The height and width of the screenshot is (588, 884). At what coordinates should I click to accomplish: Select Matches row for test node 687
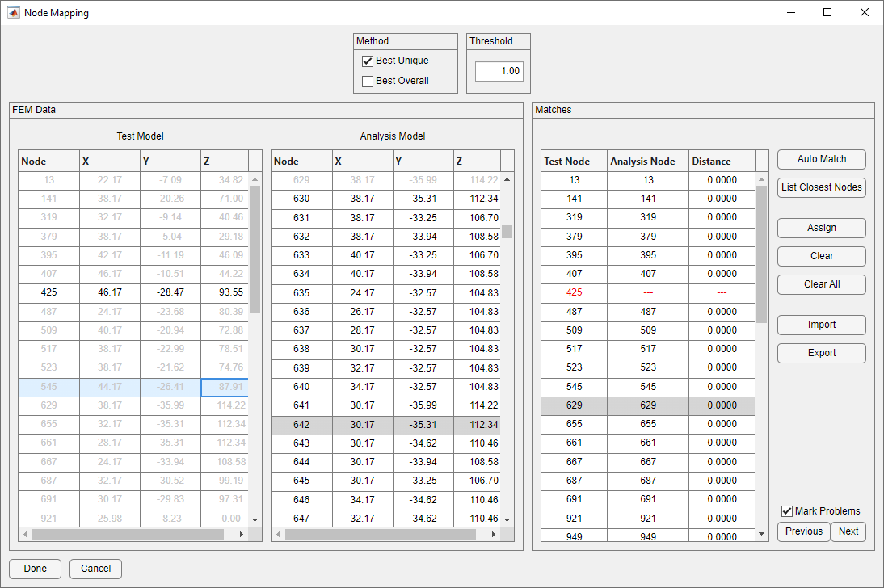pos(648,481)
